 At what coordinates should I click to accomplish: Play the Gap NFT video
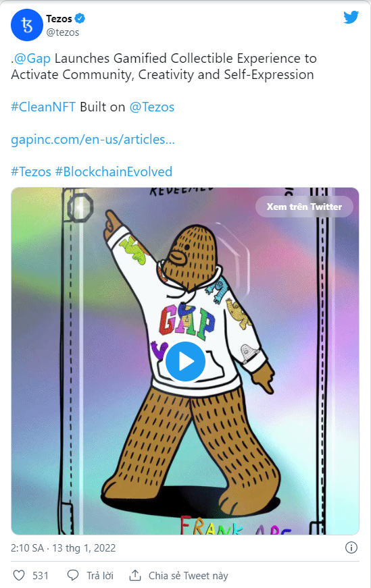pyautogui.click(x=185, y=362)
